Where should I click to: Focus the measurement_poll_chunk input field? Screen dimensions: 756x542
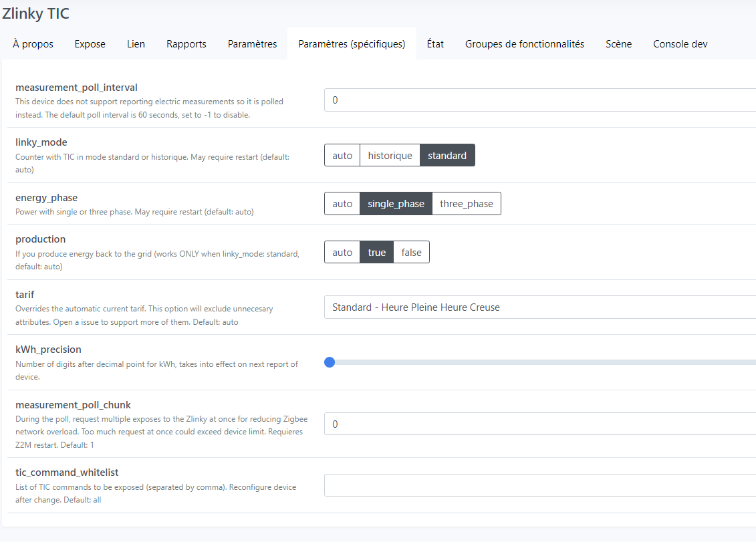pos(540,424)
